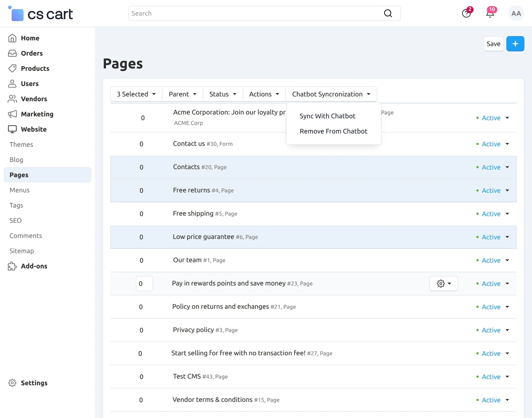Open the Products section in the sidebar
The width and height of the screenshot is (532, 418).
pyautogui.click(x=35, y=69)
